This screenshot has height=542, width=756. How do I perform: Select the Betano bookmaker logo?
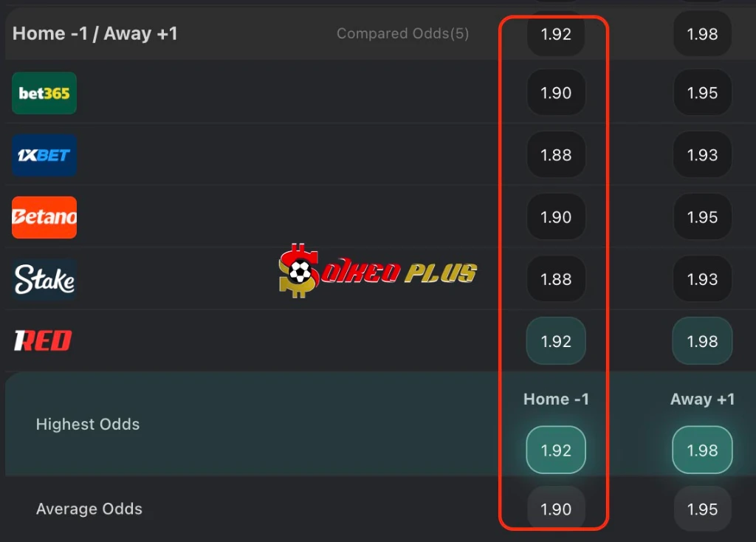(44, 218)
